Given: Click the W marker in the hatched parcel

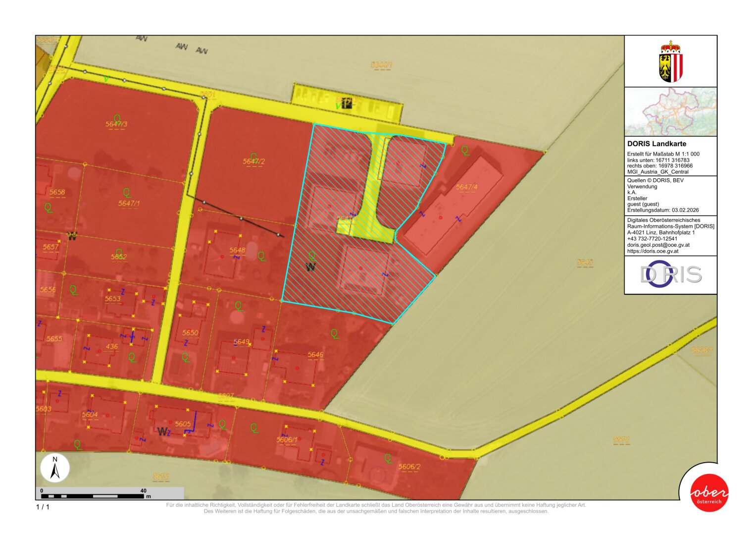Looking at the screenshot, I should pyautogui.click(x=310, y=267).
